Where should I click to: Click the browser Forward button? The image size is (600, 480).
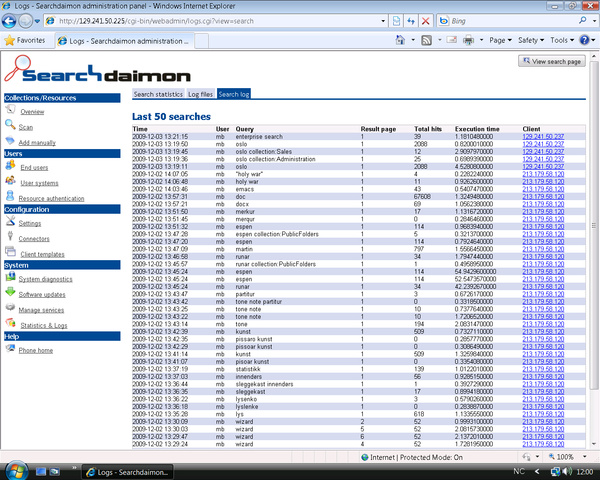(x=25, y=21)
